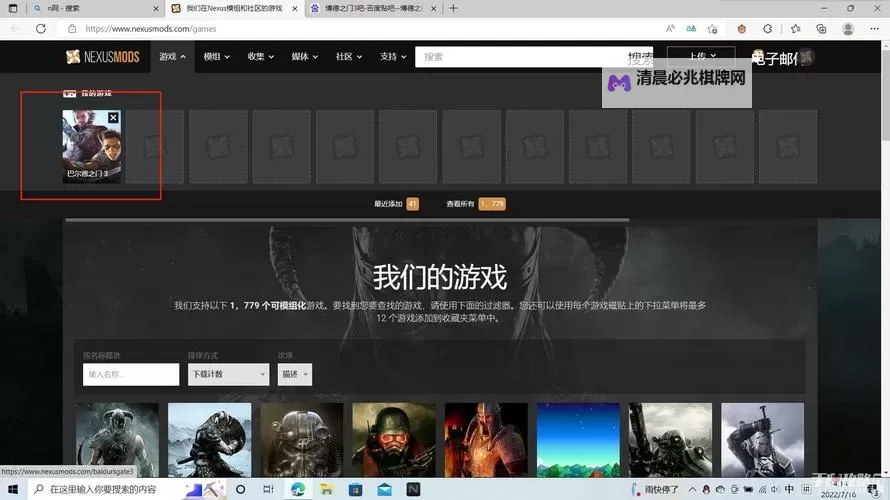Open the snowy Skyrim Special Edition tile
The image size is (890, 500).
click(x=209, y=440)
